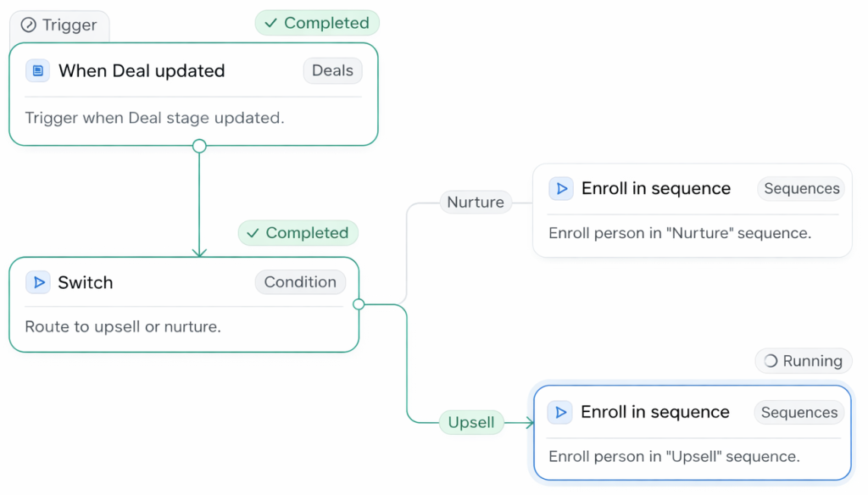
Task: Click the trigger node's bottom output connector
Action: [199, 146]
